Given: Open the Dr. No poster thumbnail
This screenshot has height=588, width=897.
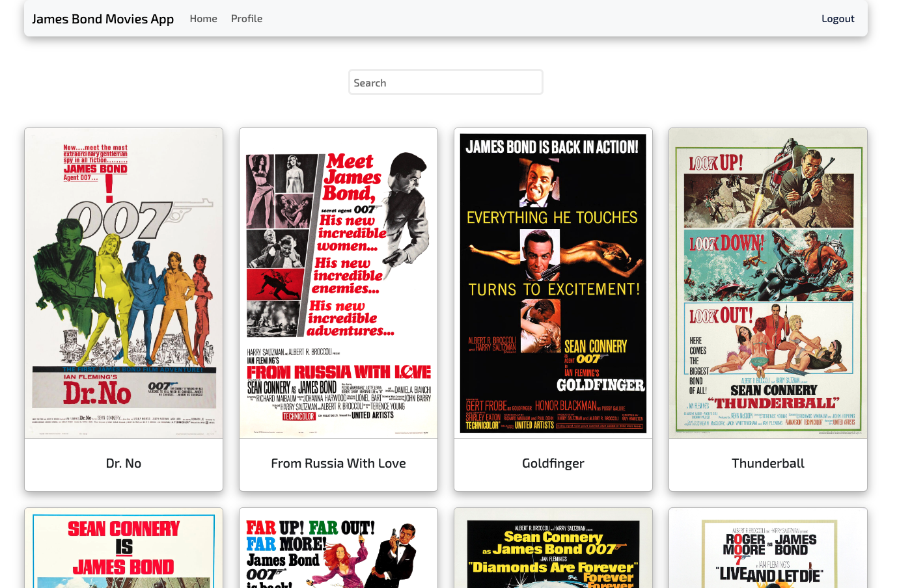Looking at the screenshot, I should click(124, 284).
